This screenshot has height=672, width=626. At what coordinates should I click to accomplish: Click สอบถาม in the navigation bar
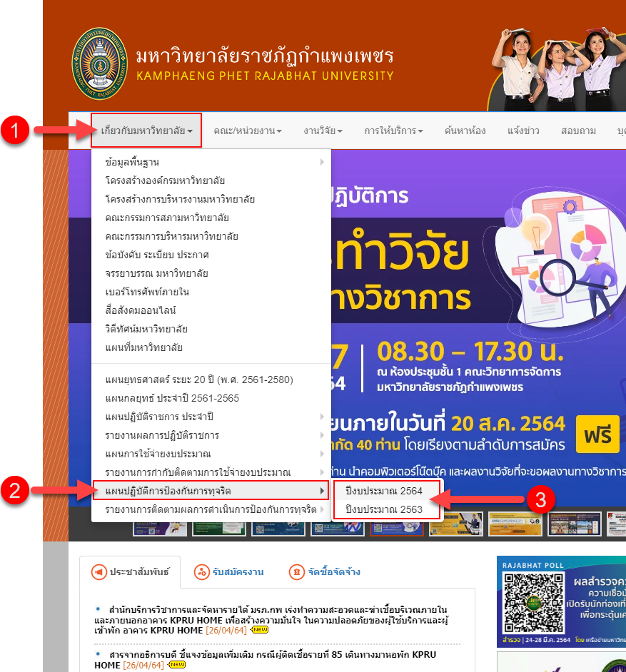(x=578, y=131)
